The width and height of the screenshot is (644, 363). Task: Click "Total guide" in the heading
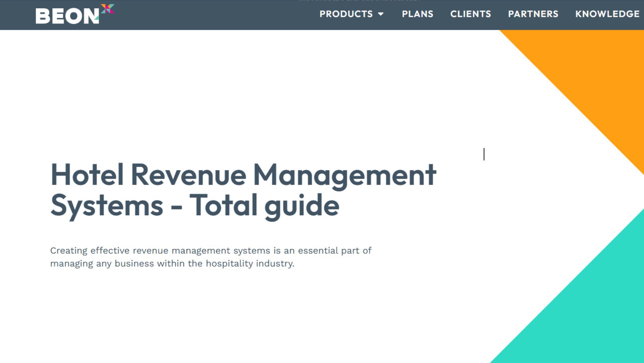point(264,205)
